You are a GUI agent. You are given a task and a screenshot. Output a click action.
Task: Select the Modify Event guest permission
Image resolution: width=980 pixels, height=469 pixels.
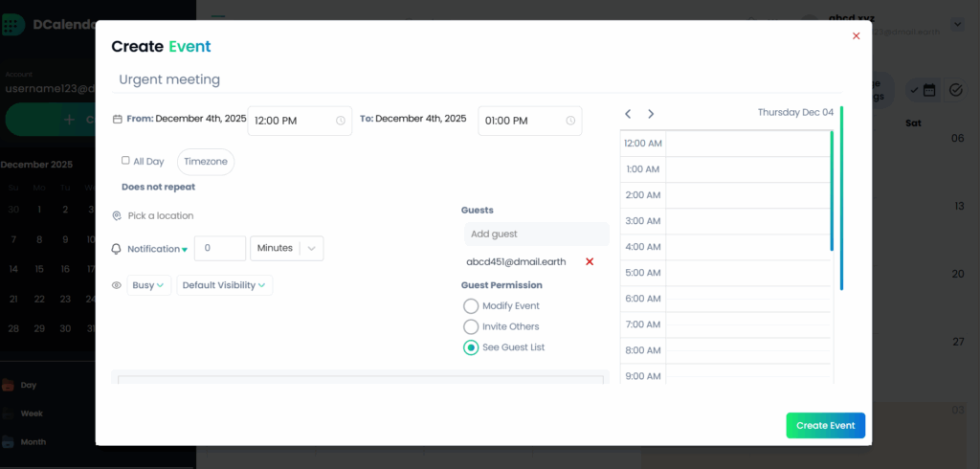pos(471,306)
